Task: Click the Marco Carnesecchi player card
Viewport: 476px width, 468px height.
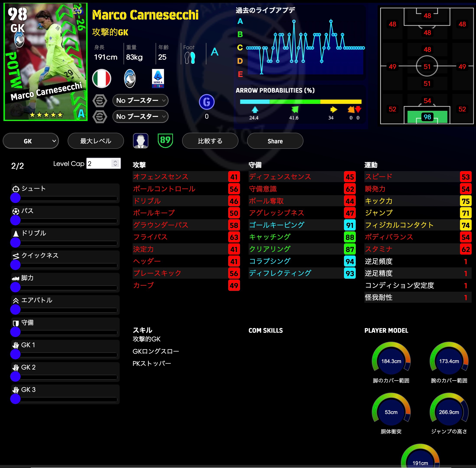Action: [46, 62]
